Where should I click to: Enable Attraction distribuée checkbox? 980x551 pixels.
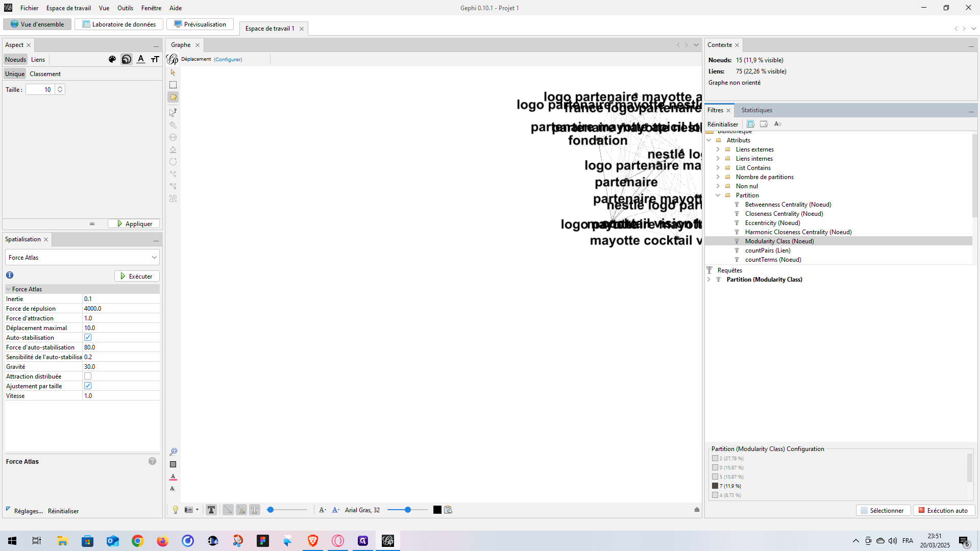click(88, 376)
